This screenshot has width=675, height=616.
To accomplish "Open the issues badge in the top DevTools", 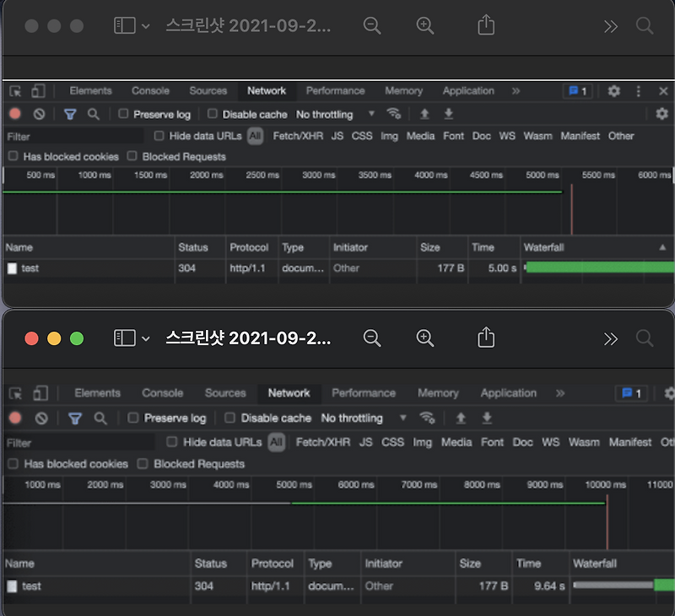I will point(578,91).
